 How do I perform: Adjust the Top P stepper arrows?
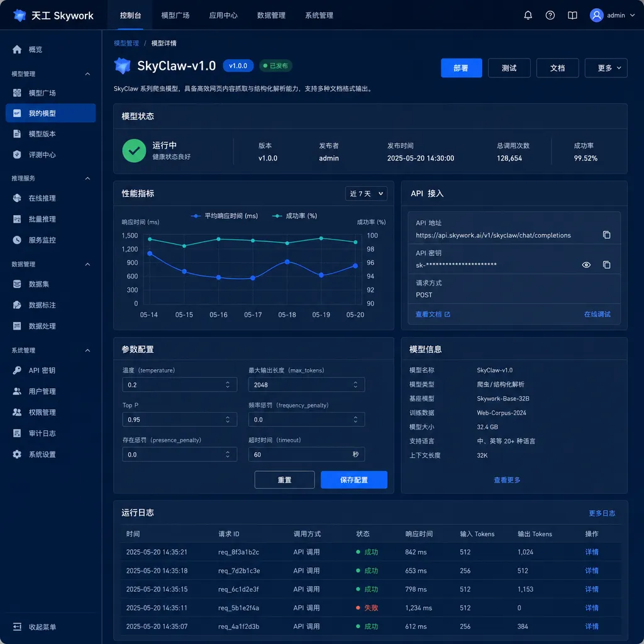pos(228,419)
